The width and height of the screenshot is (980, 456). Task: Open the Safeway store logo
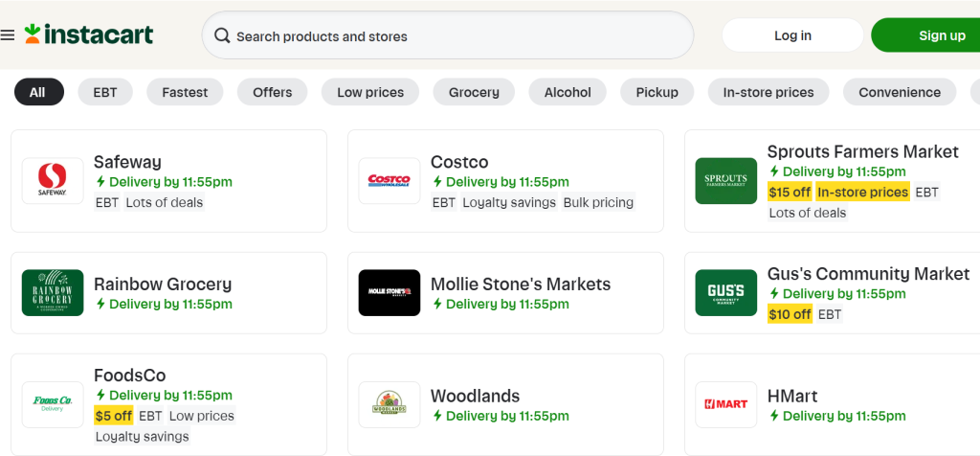53,181
